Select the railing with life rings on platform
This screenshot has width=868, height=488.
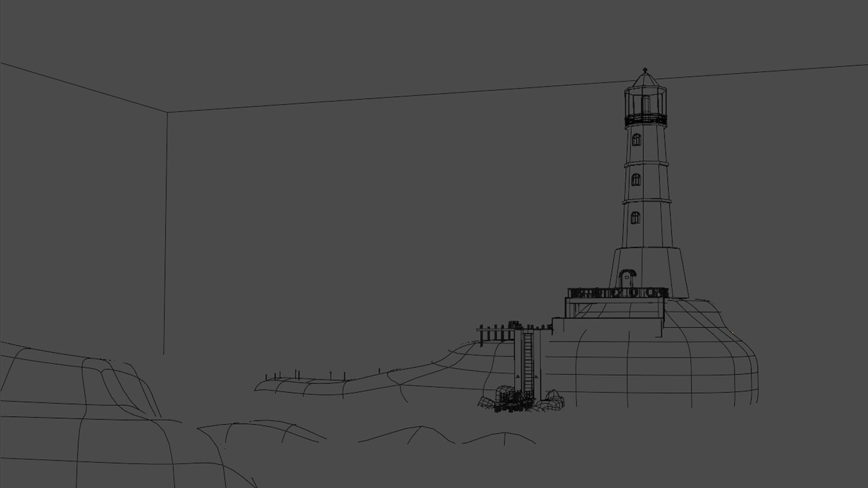pyautogui.click(x=617, y=293)
